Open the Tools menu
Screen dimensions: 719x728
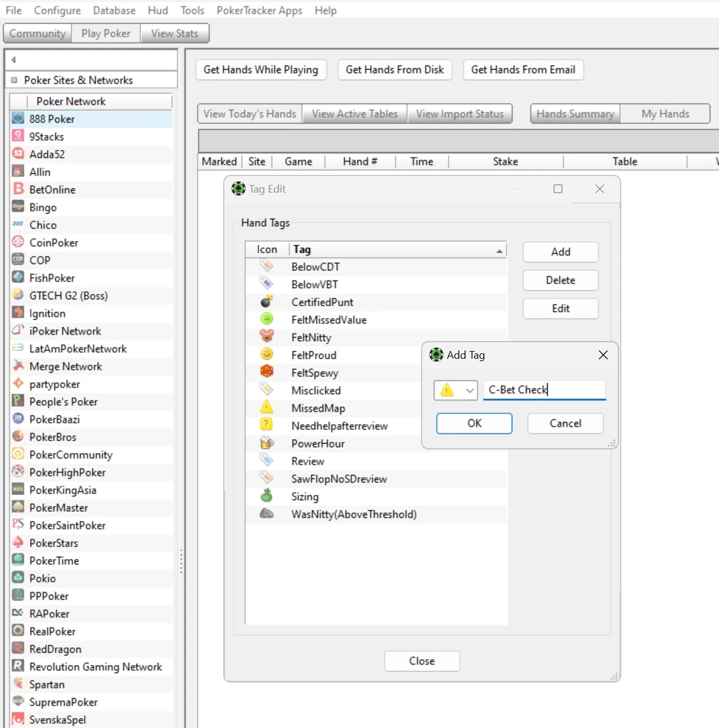pos(193,11)
